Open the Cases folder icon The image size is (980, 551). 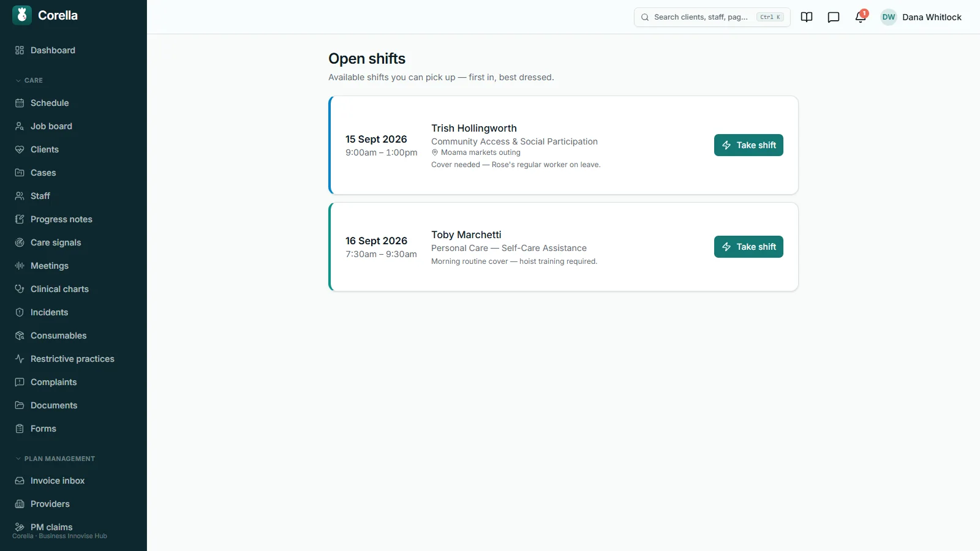pyautogui.click(x=20, y=173)
